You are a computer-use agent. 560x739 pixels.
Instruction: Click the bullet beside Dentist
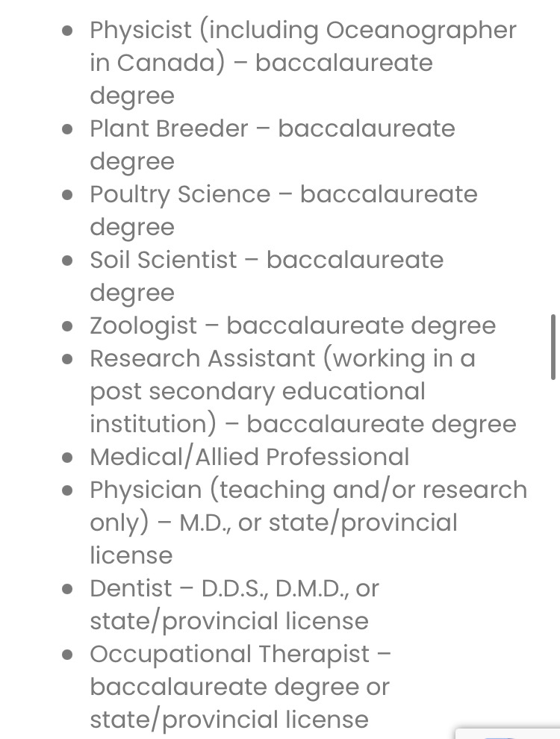pyautogui.click(x=68, y=589)
